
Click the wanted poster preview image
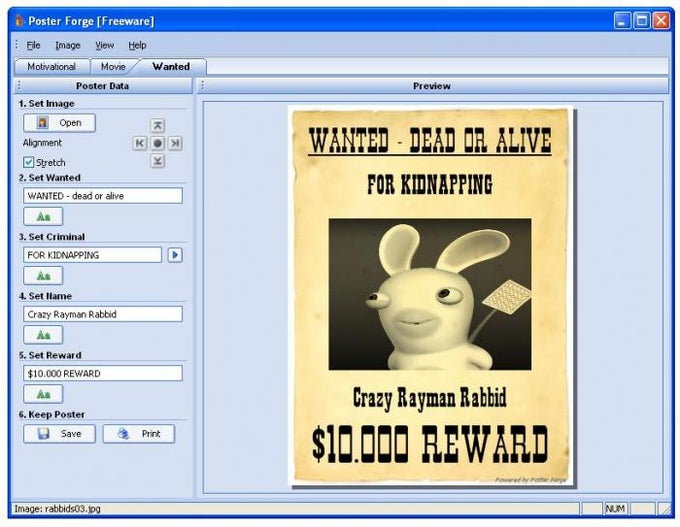pyautogui.click(x=430, y=295)
